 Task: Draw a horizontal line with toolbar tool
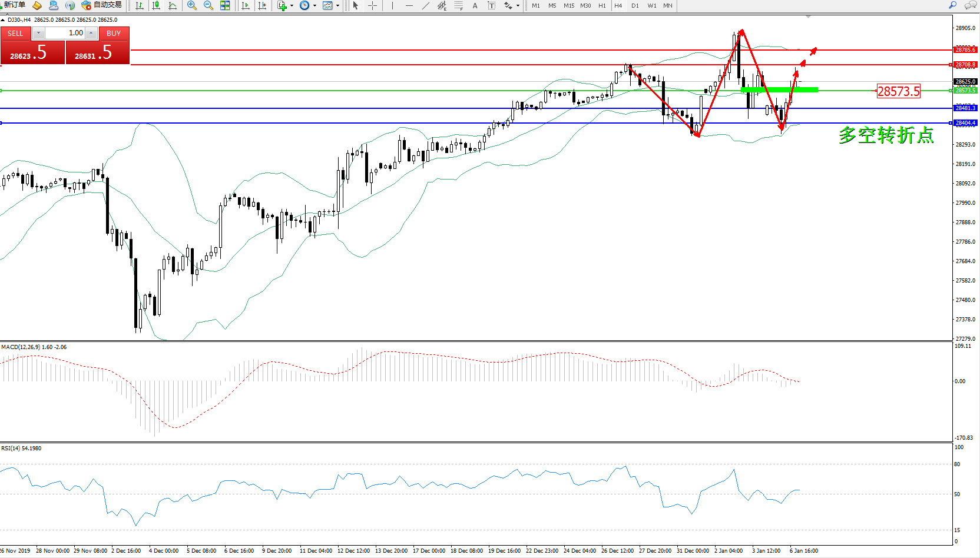[x=409, y=5]
